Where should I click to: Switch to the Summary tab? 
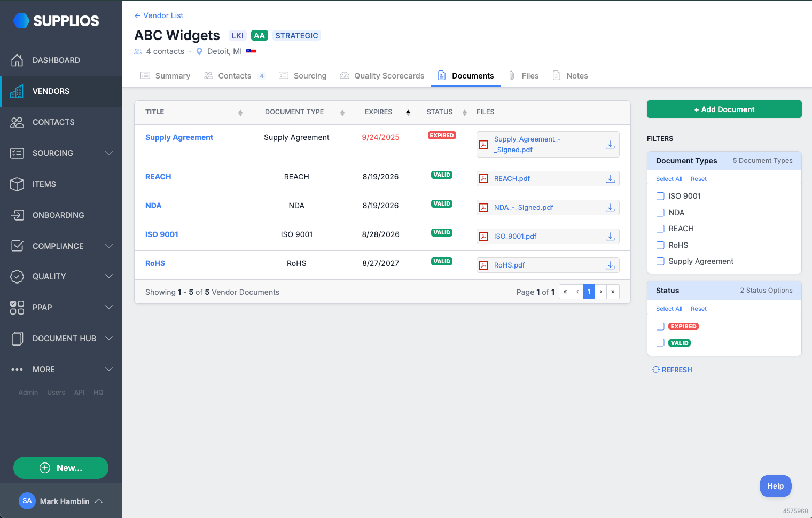(165, 76)
